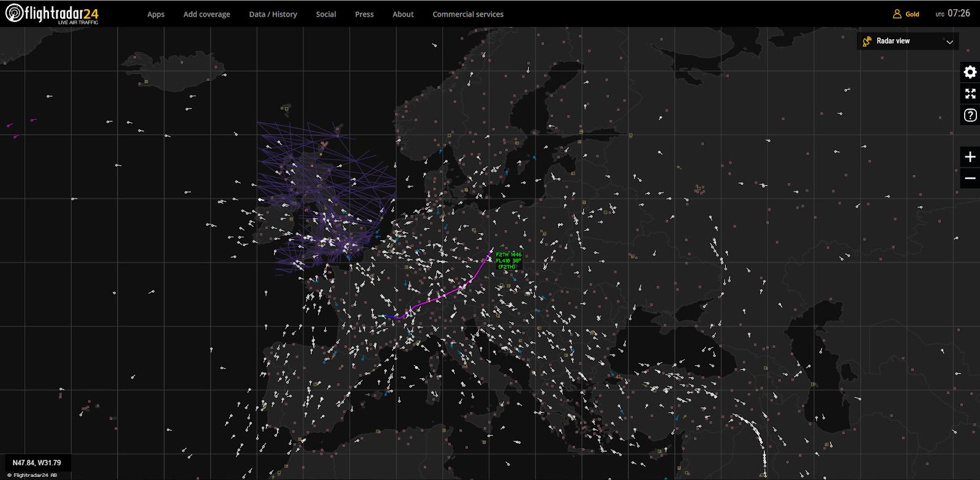Image resolution: width=980 pixels, height=480 pixels.
Task: Go to the Press page
Action: (364, 14)
